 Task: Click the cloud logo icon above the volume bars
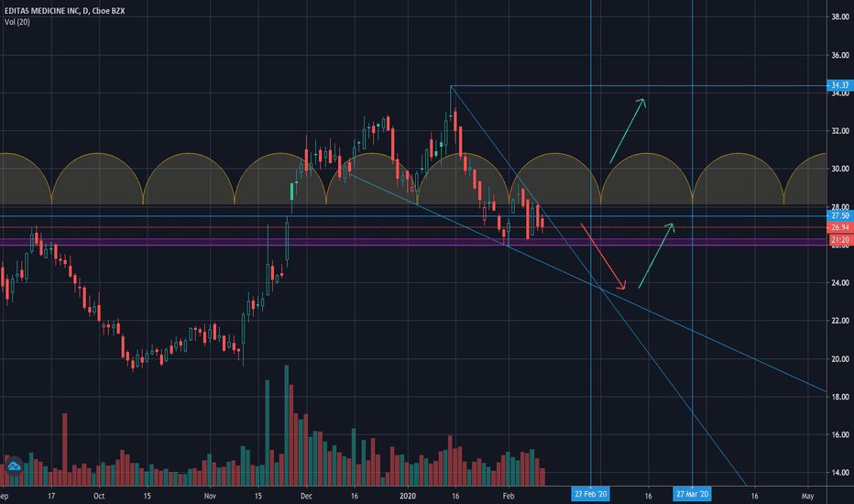14,466
